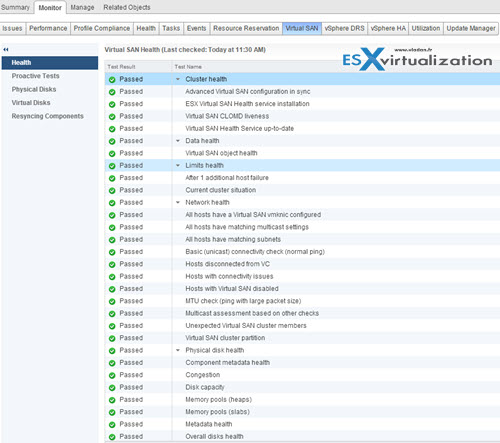Click green check icon for All hosts have matching subnets

tap(112, 240)
